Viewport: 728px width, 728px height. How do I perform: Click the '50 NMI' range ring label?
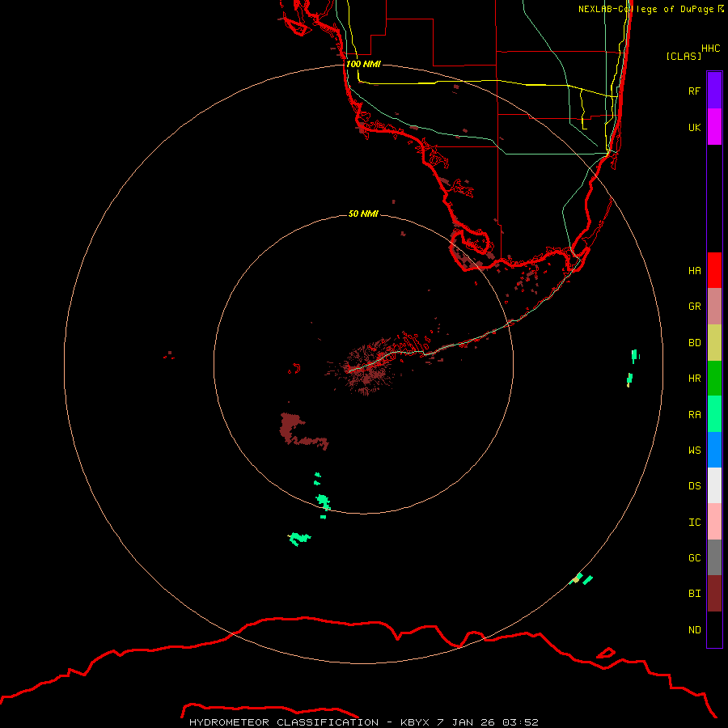[363, 214]
